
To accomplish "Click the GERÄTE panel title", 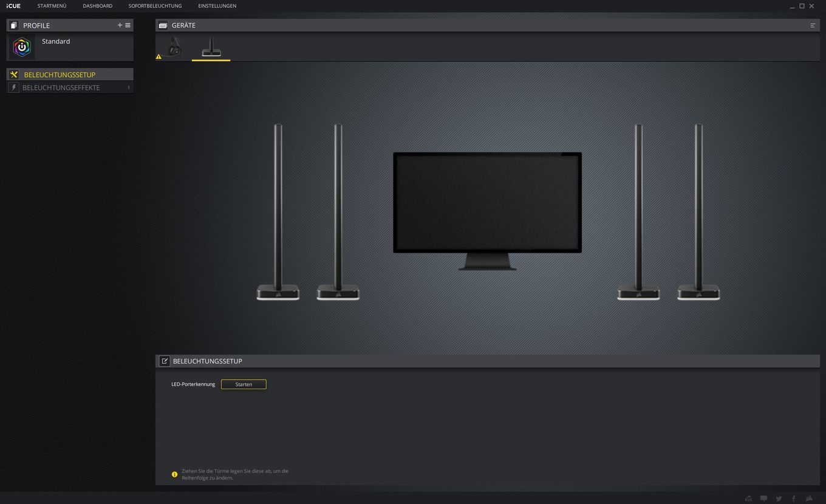I will point(183,26).
